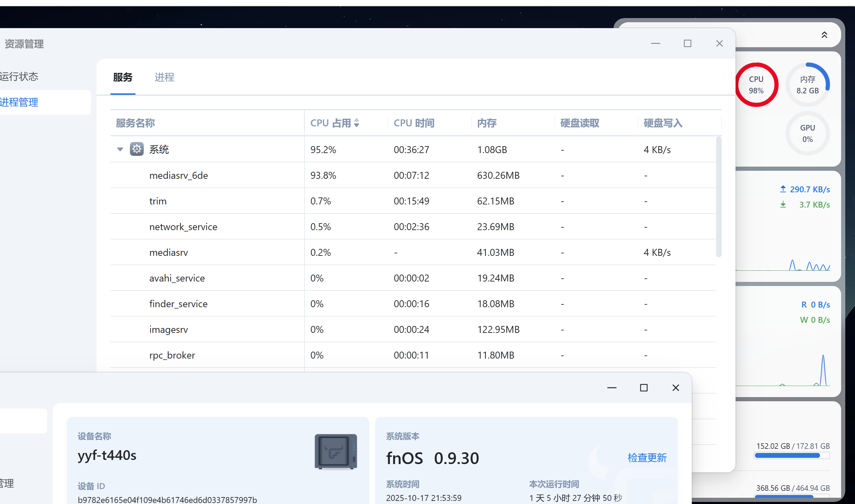Sort by CPU 占用 column arrows
This screenshot has width=855, height=504.
(x=357, y=123)
